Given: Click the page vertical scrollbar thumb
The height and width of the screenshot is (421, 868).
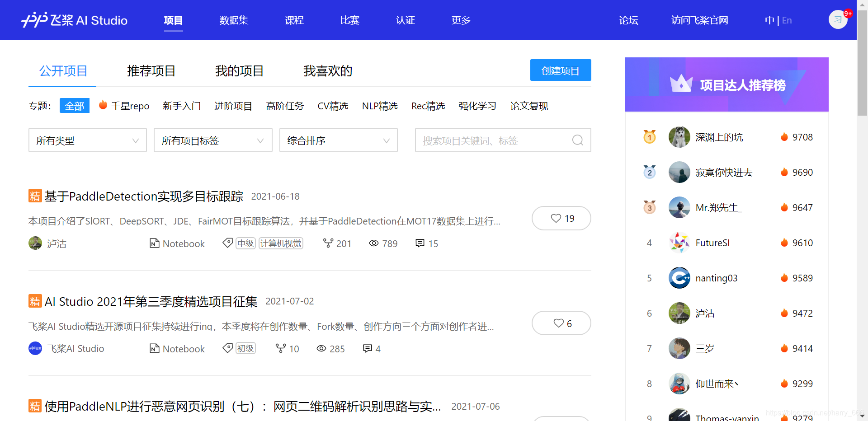Looking at the screenshot, I should tap(862, 63).
